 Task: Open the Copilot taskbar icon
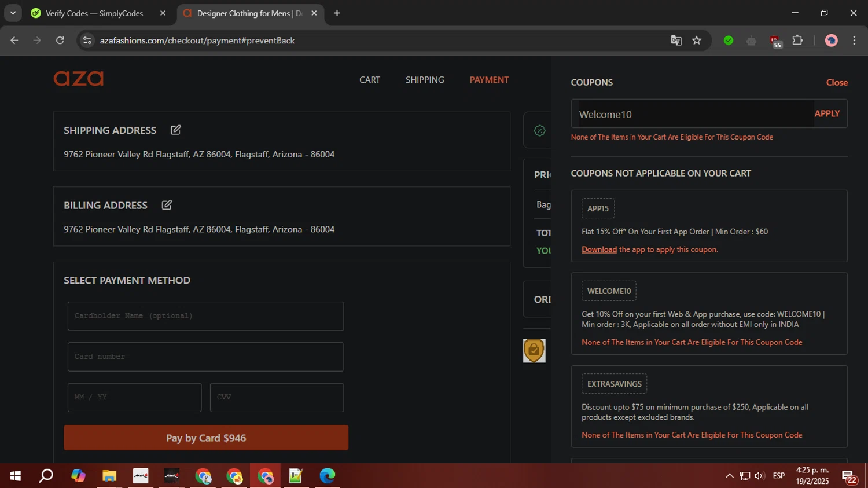click(78, 476)
